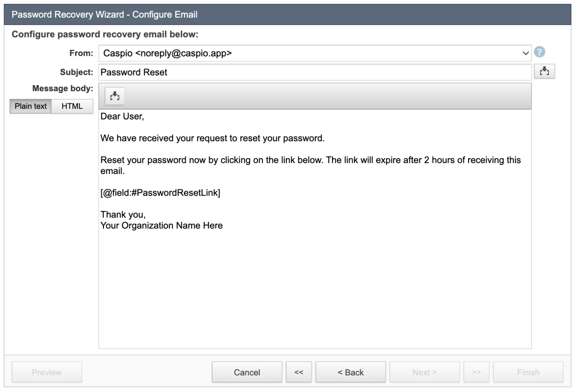Click the PasswordResetLink placeholder in the body
Viewport: 577px width, 392px height.
pos(160,193)
